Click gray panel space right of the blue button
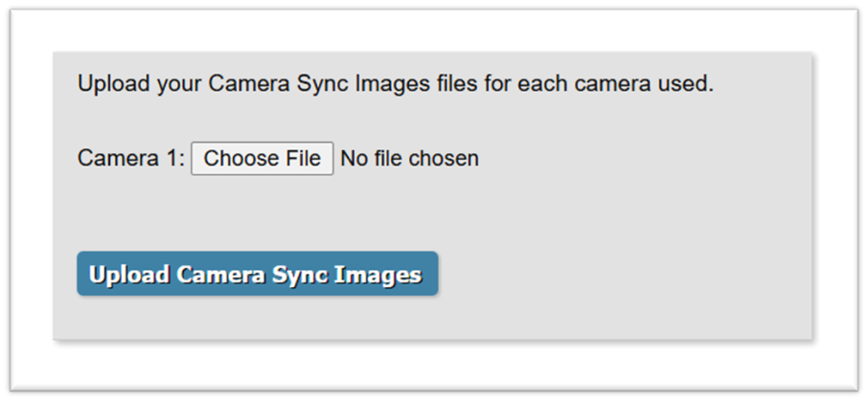 623,275
